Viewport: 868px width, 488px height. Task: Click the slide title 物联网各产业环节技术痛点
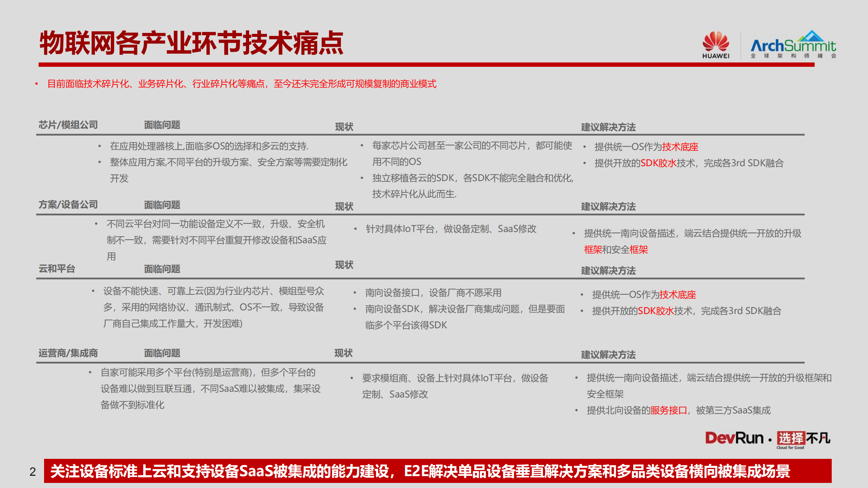(193, 43)
